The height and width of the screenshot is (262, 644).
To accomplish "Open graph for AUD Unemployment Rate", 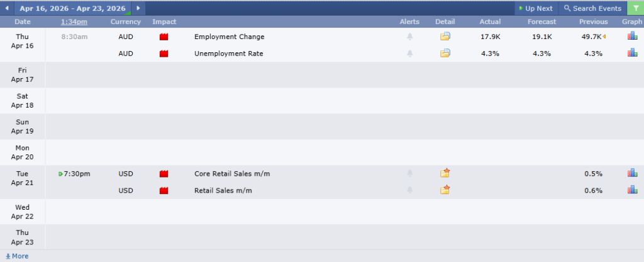I will click(632, 54).
